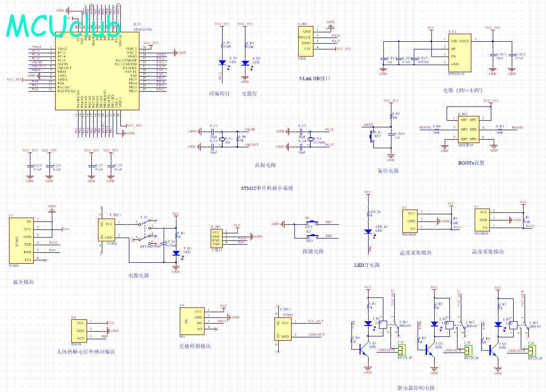The height and width of the screenshot is (392, 546).
Task: Click the 'STM32单片机最小系统' title text
Action: [267, 188]
